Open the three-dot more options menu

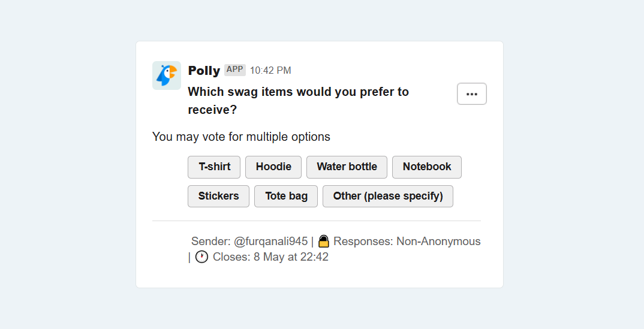point(471,94)
